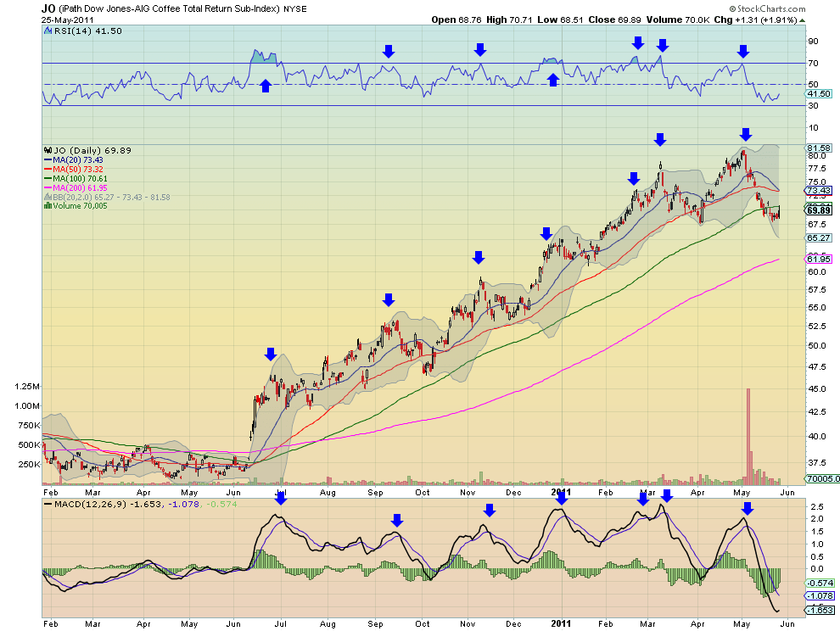
Task: Click the Close 69.89 value in header
Action: click(614, 20)
